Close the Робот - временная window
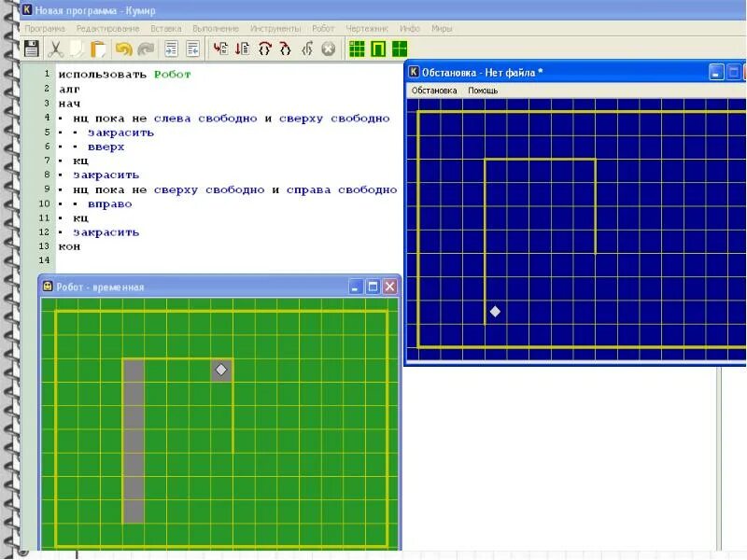Viewport: 747px width, 560px height. pyautogui.click(x=390, y=287)
